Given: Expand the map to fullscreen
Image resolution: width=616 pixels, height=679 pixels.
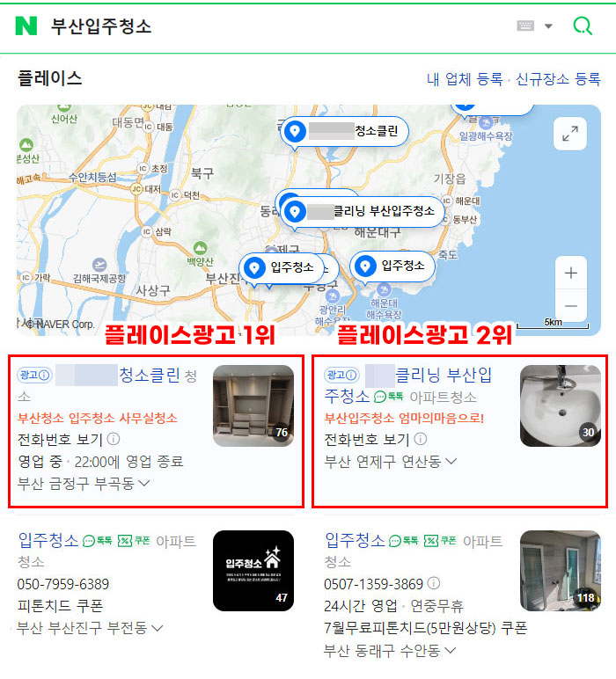Looking at the screenshot, I should [x=570, y=134].
